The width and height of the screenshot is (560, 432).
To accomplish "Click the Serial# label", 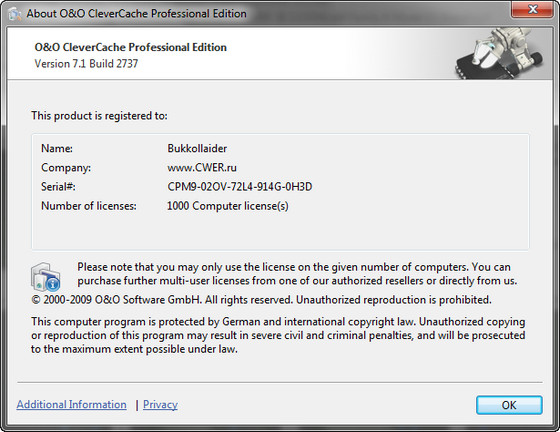I will click(58, 187).
